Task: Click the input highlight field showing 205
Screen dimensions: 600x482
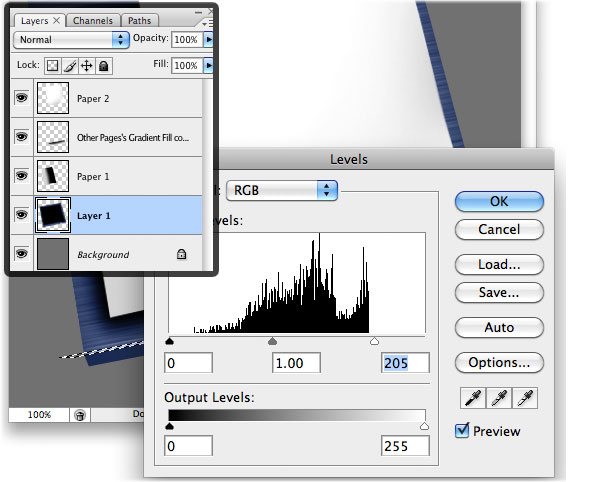Action: point(405,363)
